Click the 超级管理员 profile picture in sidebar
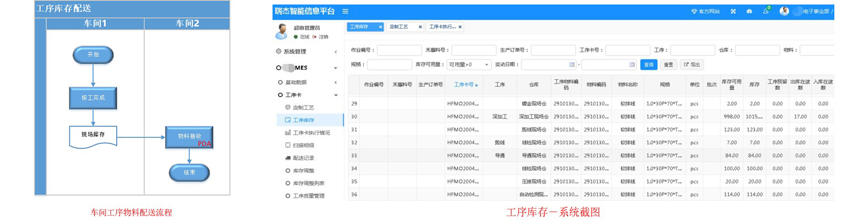The height and width of the screenshot is (220, 868). tap(281, 32)
